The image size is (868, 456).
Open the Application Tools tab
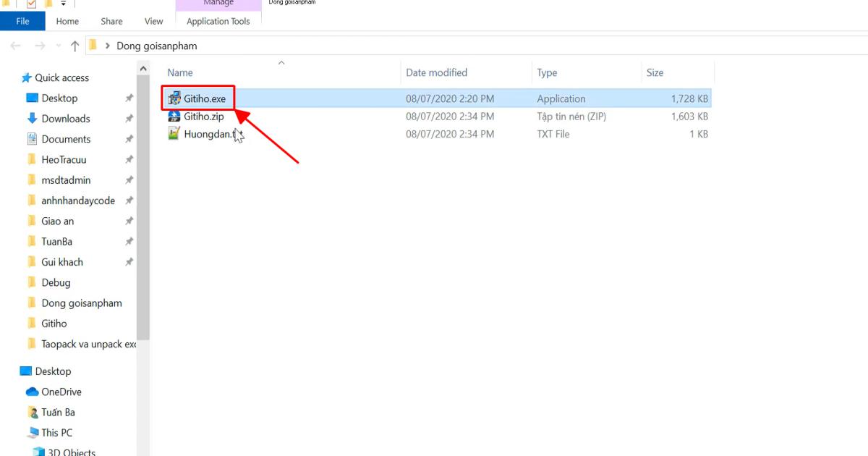(x=218, y=21)
